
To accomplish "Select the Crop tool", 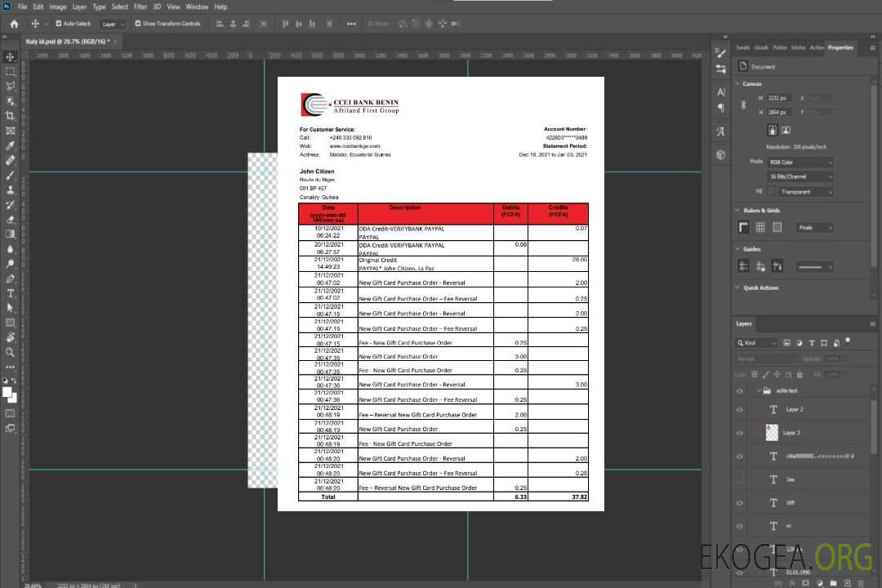I will point(10,116).
